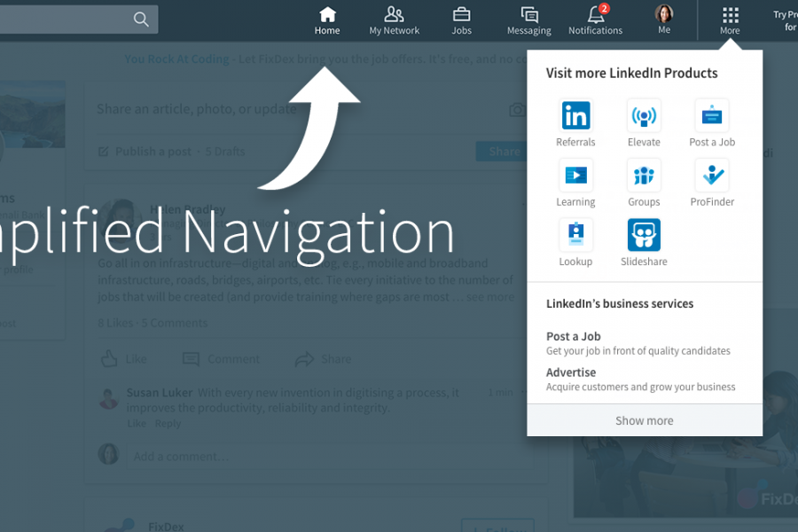Open the Groups product
Image resolution: width=798 pixels, height=532 pixels.
(644, 184)
